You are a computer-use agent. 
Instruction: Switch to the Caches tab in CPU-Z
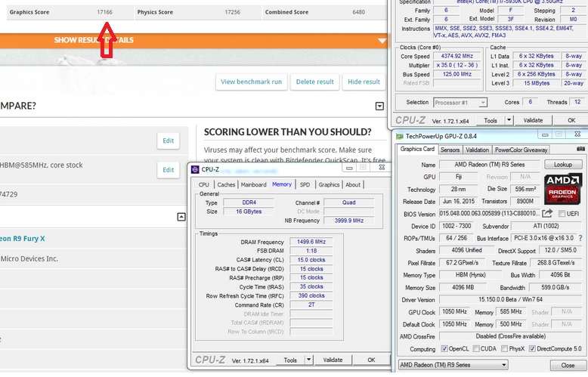(x=226, y=184)
